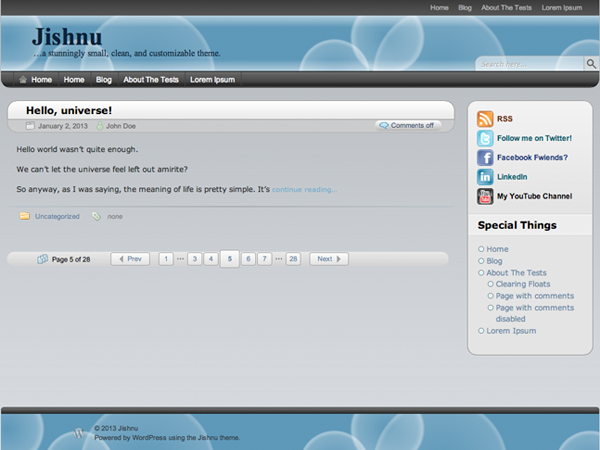Click the RSS feed icon

point(485,119)
